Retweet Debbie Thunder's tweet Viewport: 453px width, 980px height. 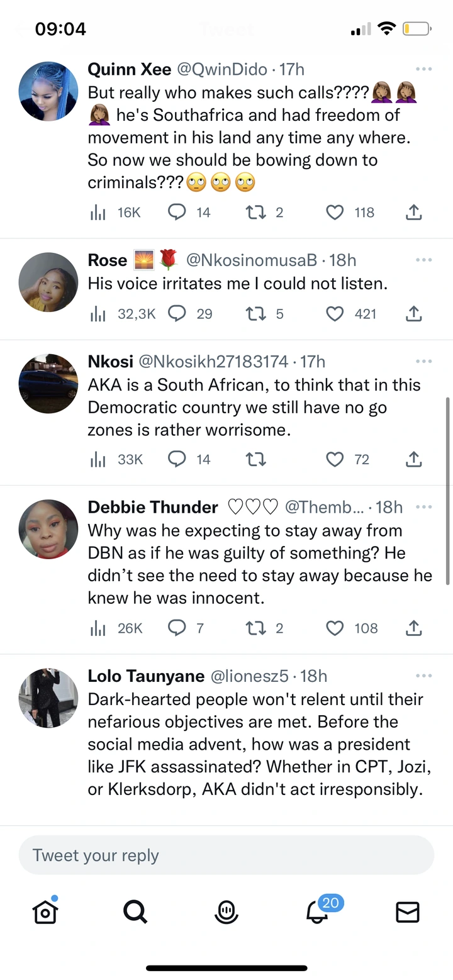[x=256, y=628]
